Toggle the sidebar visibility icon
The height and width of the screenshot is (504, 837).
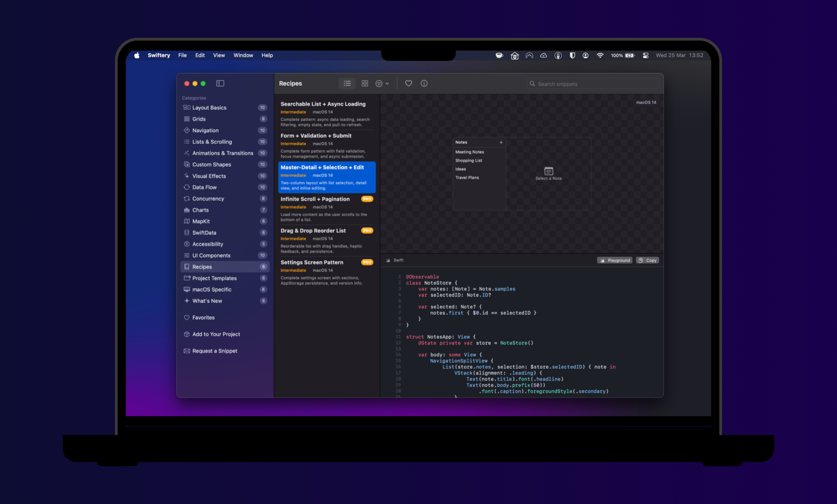coord(220,83)
